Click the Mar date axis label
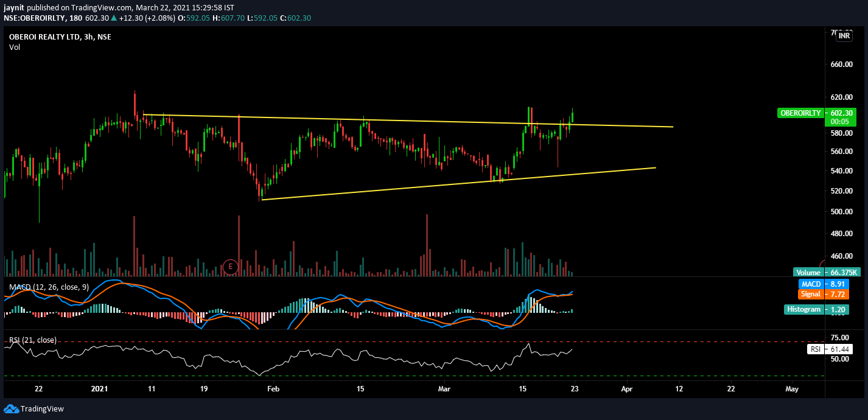Viewport: 868px width, 420px height. [445, 388]
